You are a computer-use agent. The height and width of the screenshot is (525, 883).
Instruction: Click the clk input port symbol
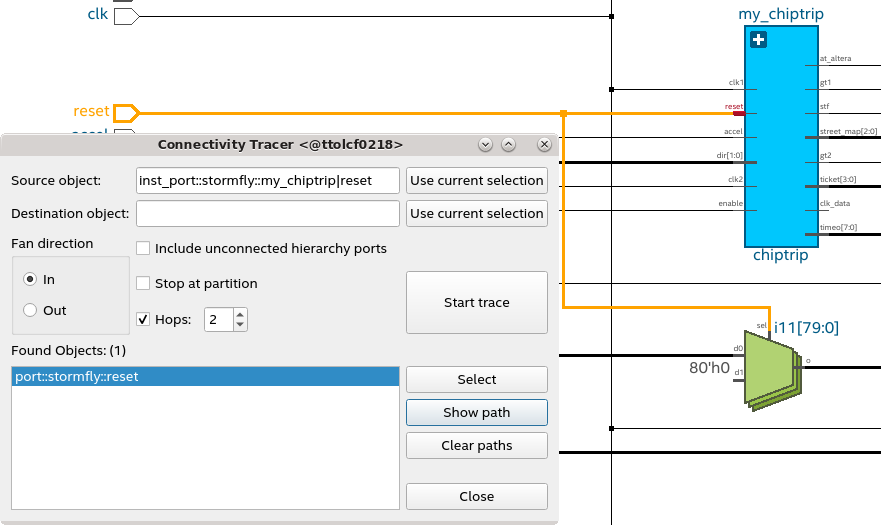126,16
